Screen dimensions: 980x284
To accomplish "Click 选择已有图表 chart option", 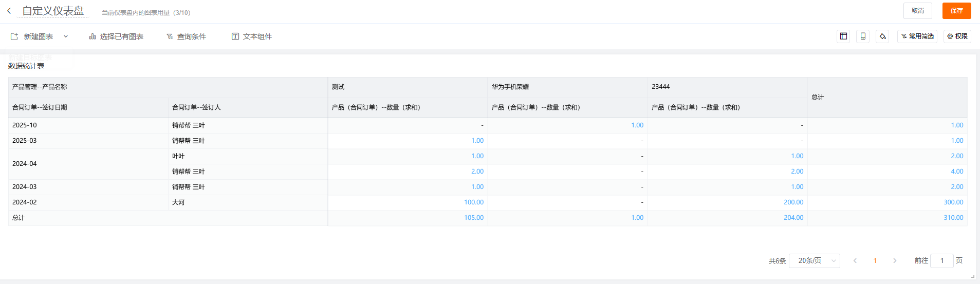I will coord(116,36).
